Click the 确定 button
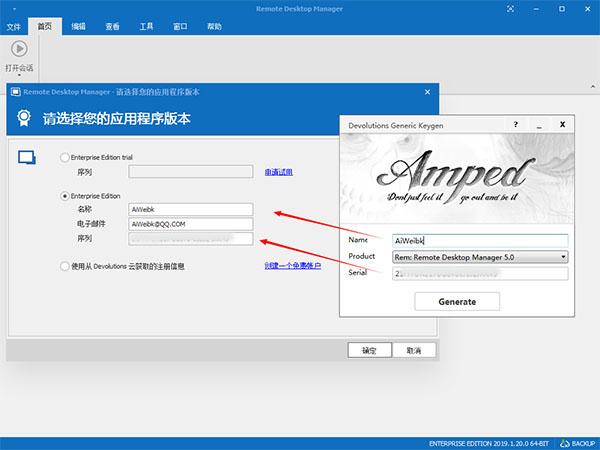 tap(370, 350)
